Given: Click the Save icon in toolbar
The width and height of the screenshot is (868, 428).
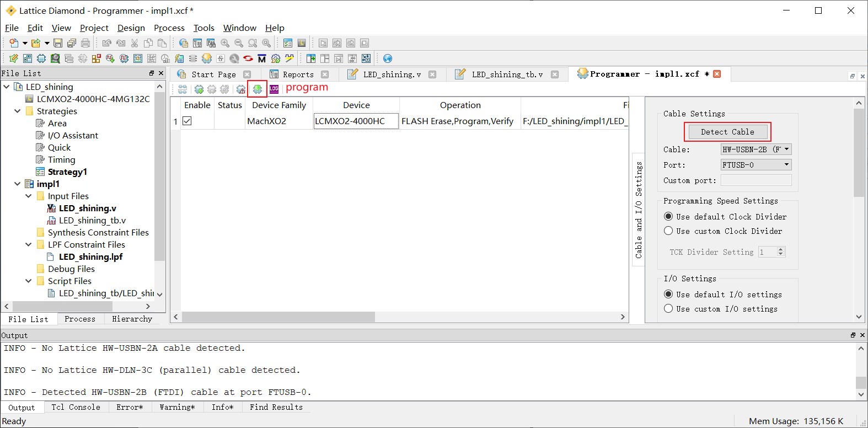Looking at the screenshot, I should pos(58,43).
